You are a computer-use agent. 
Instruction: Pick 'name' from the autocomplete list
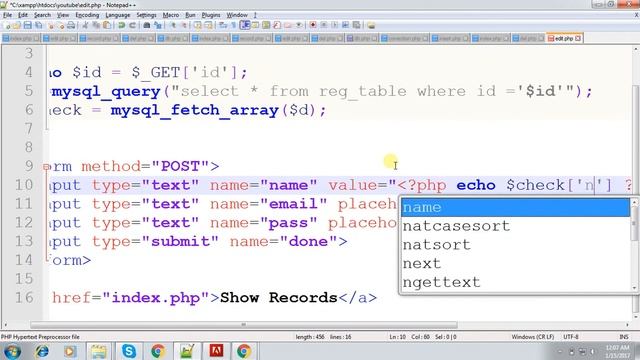[x=516, y=207]
